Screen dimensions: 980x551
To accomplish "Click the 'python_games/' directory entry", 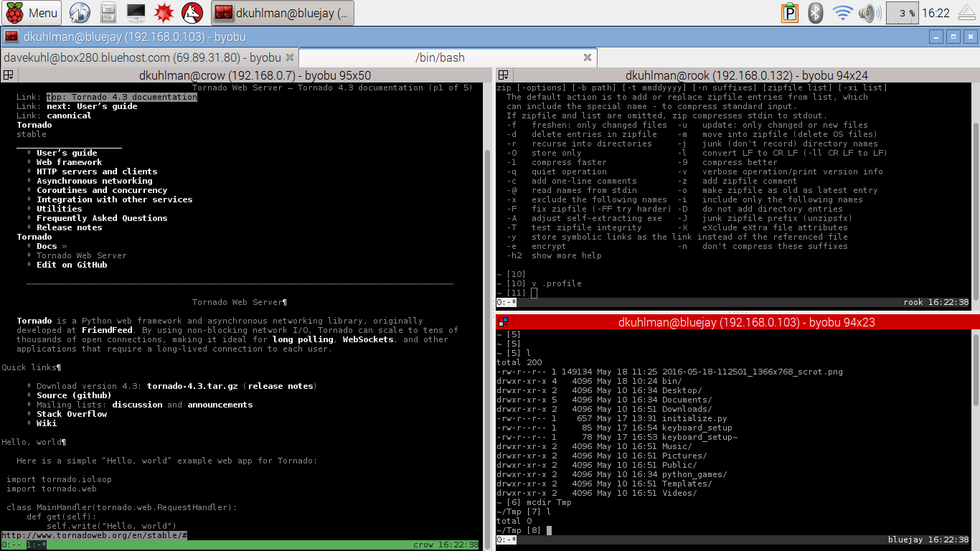I will [x=694, y=474].
